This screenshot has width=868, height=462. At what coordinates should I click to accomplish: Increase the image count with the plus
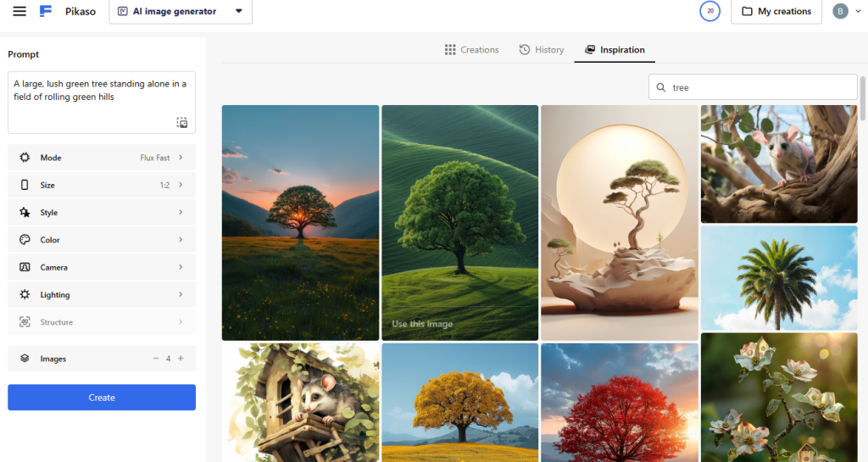coord(181,359)
